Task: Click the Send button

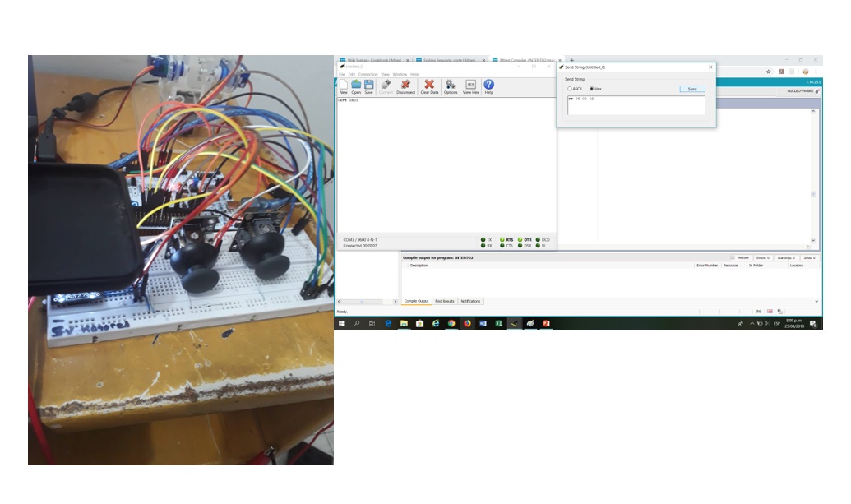Action: click(691, 89)
